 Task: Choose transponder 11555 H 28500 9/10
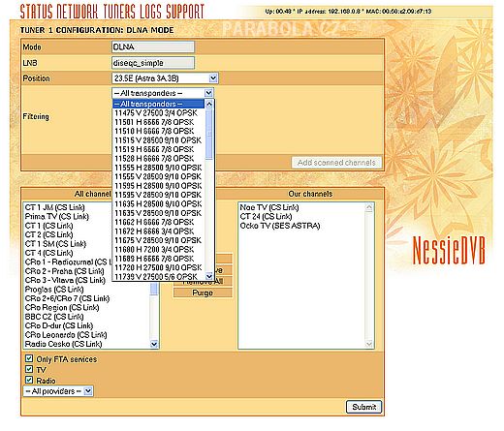pos(158,168)
